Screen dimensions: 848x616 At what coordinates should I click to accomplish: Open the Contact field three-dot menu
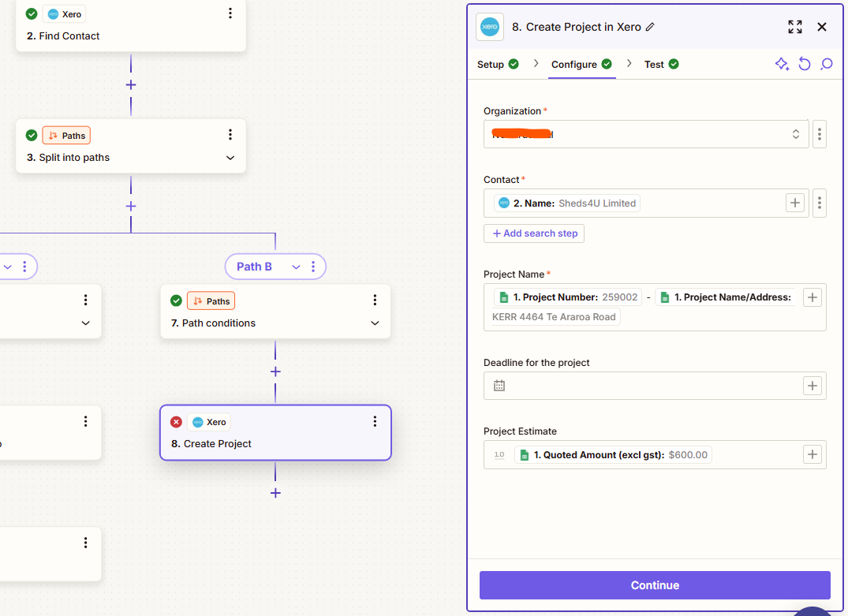tap(820, 203)
